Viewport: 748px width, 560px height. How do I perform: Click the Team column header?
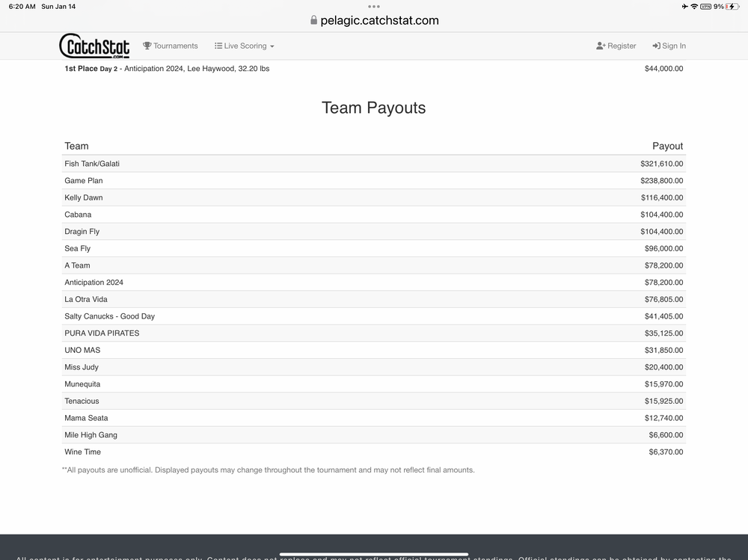coord(76,146)
